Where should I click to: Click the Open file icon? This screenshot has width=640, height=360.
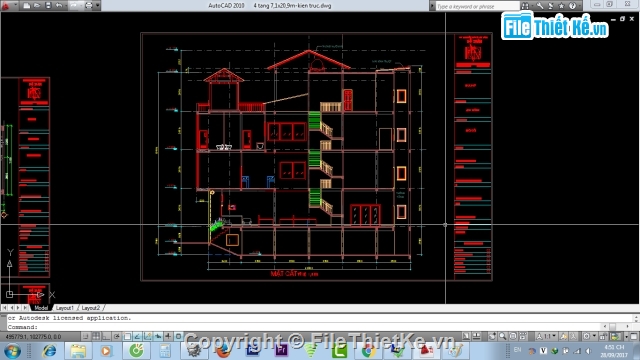pyautogui.click(x=37, y=6)
